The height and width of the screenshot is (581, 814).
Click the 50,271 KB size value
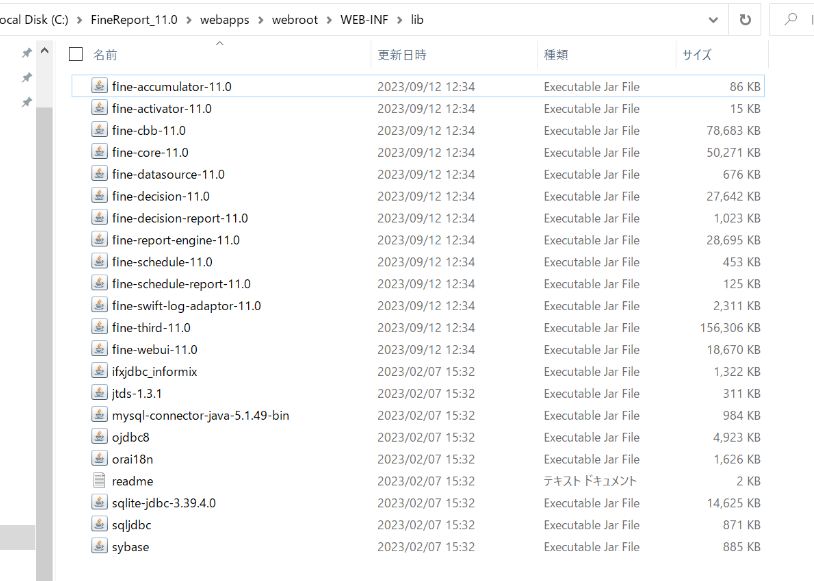pyautogui.click(x=733, y=152)
